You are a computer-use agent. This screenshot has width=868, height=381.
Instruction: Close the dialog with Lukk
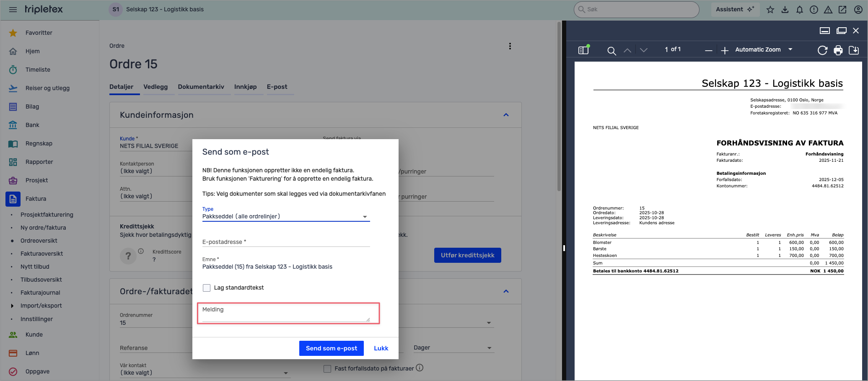381,348
